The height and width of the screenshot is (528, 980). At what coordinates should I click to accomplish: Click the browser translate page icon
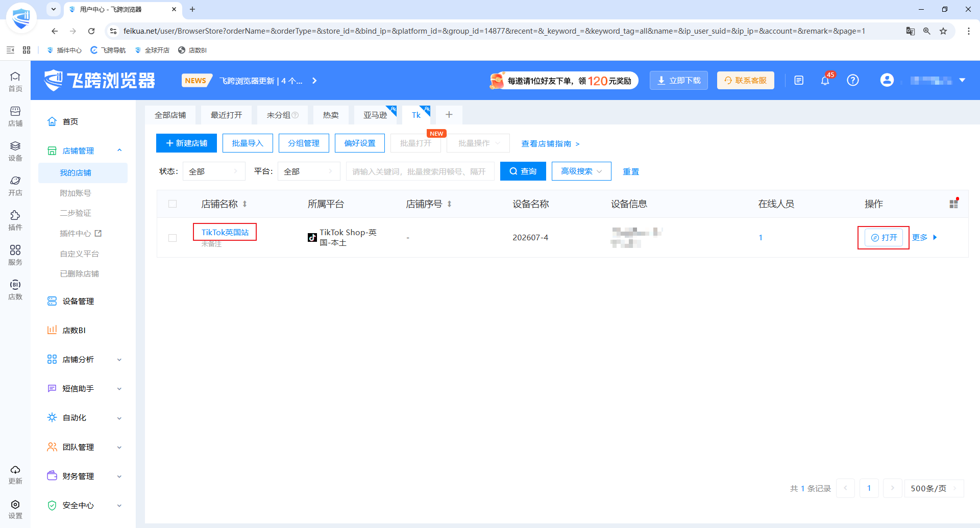(x=911, y=31)
